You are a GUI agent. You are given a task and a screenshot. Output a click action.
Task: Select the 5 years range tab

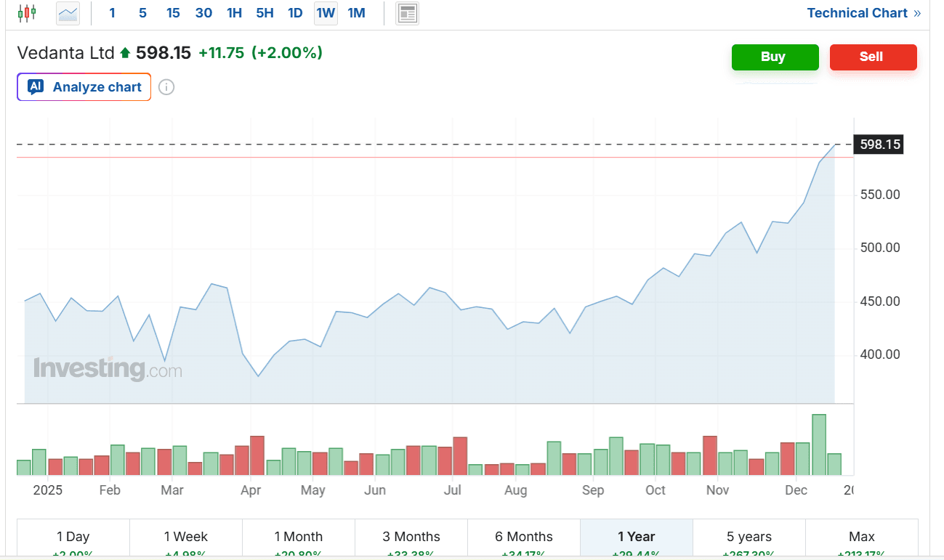click(x=749, y=539)
